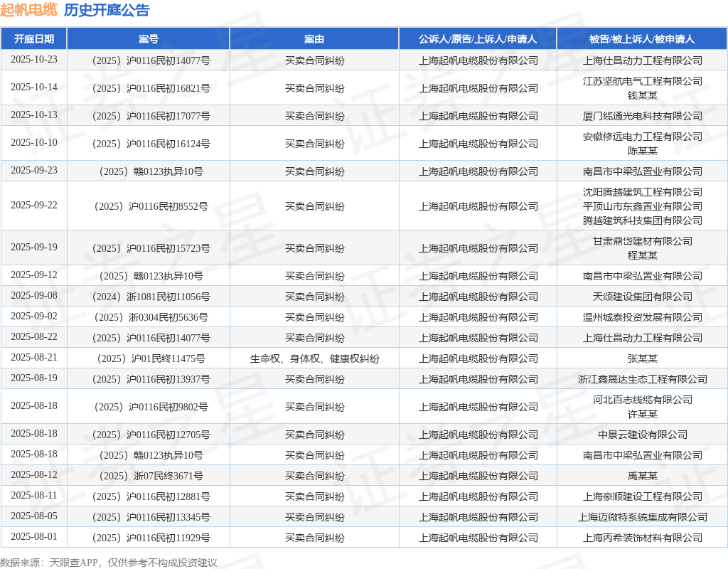This screenshot has width=728, height=569.
Task: Click defendant 江苏坚航电气工程有限公司
Action: pos(643,81)
